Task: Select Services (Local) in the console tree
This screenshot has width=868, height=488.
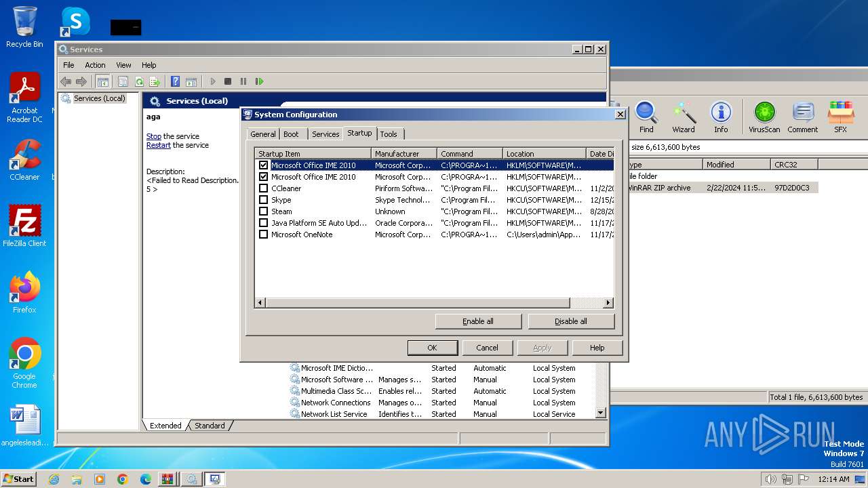Action: point(100,98)
